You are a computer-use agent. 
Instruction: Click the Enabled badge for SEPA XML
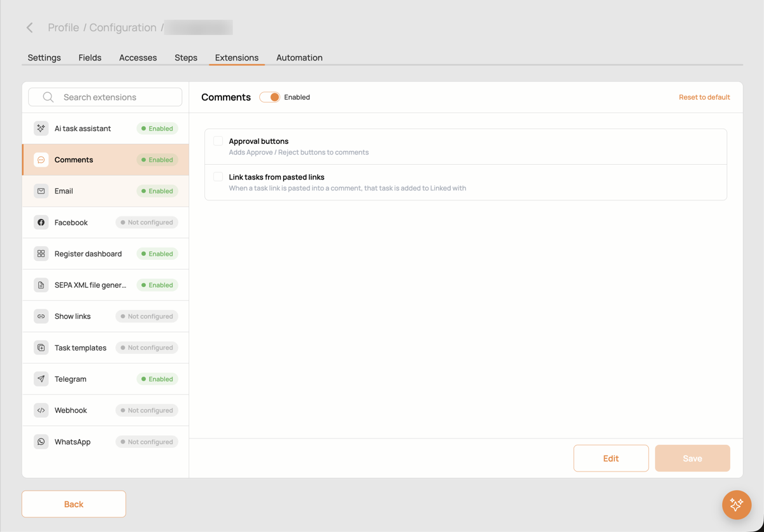pos(157,285)
